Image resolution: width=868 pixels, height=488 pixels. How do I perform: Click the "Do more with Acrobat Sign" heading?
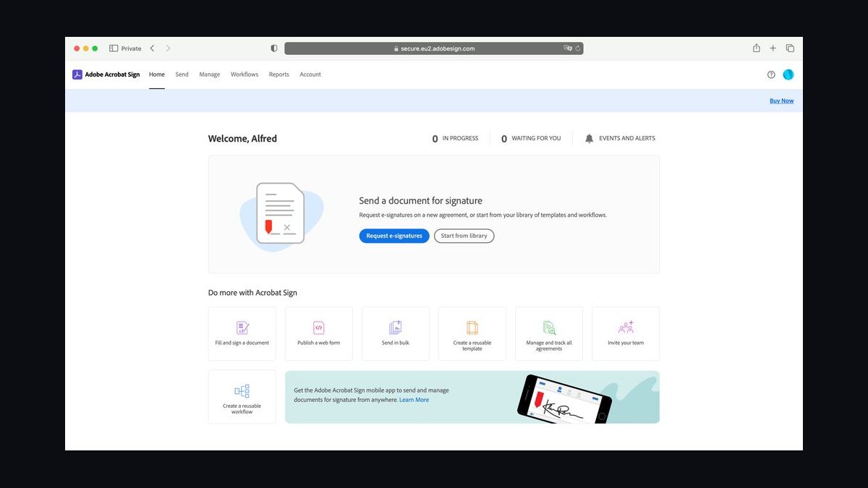[252, 293]
